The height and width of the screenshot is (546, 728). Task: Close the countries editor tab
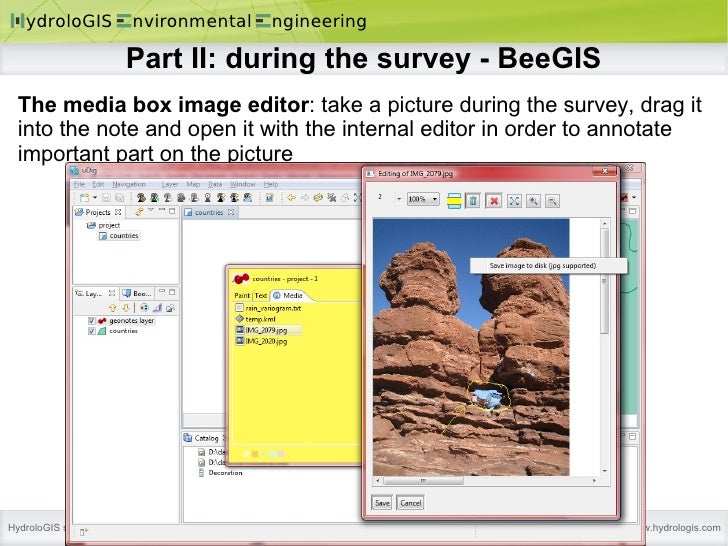pos(231,212)
